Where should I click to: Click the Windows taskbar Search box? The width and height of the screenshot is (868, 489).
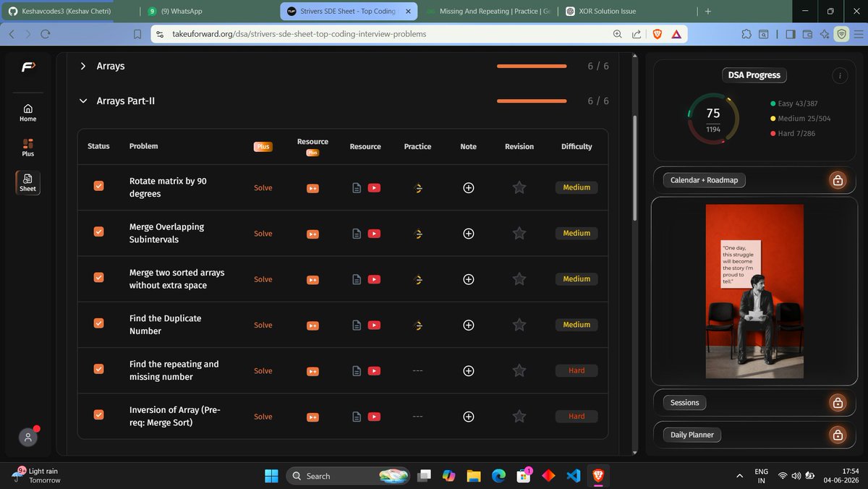[x=346, y=475]
